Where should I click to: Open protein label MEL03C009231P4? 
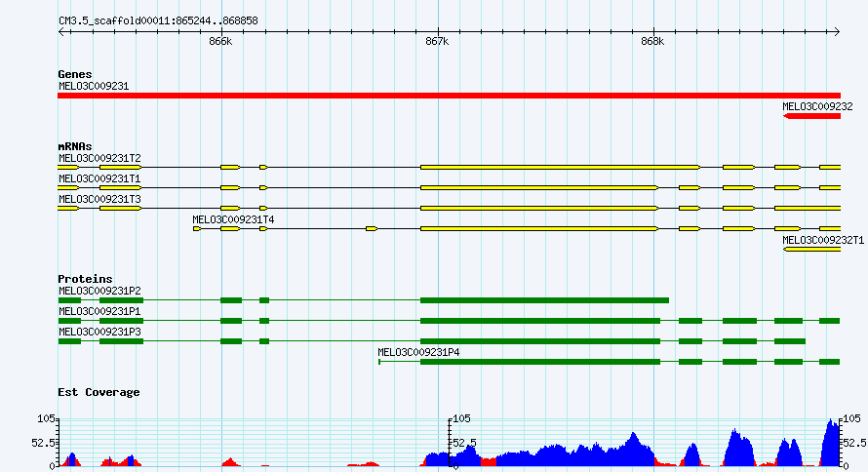[418, 352]
